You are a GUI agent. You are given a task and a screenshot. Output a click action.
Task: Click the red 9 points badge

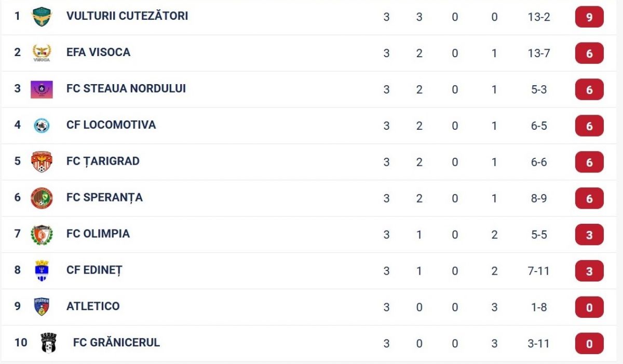coord(589,17)
